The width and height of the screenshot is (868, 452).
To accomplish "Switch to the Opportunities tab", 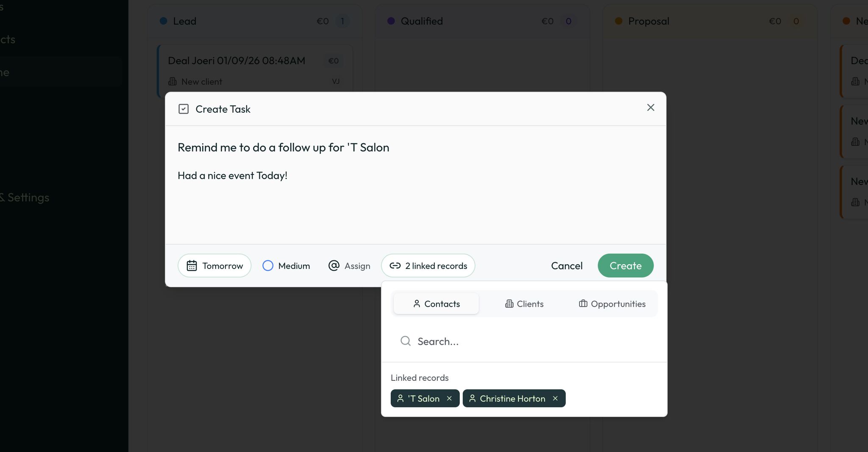I will [612, 304].
